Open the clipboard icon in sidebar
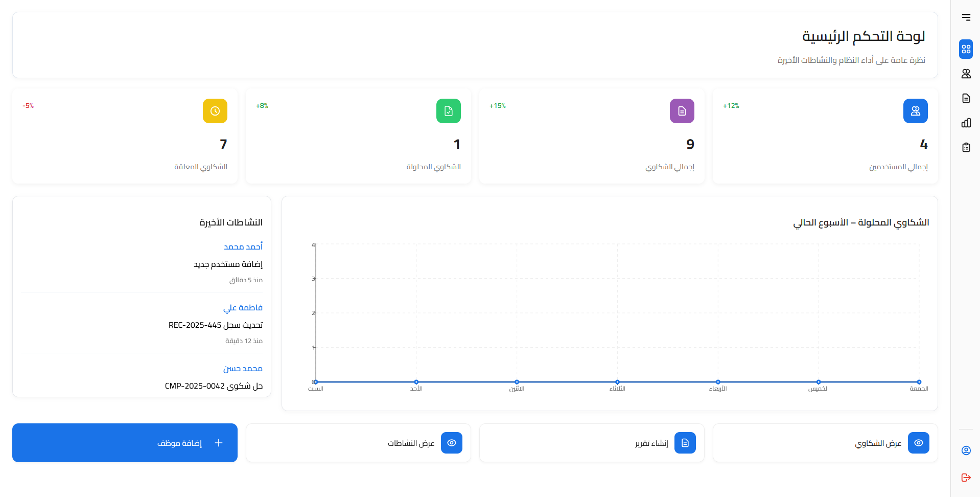 (966, 147)
